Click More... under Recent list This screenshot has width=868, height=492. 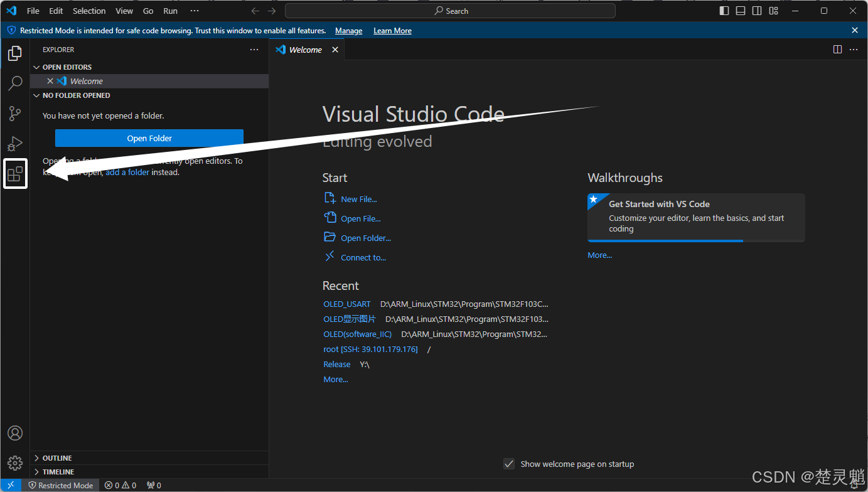[336, 379]
